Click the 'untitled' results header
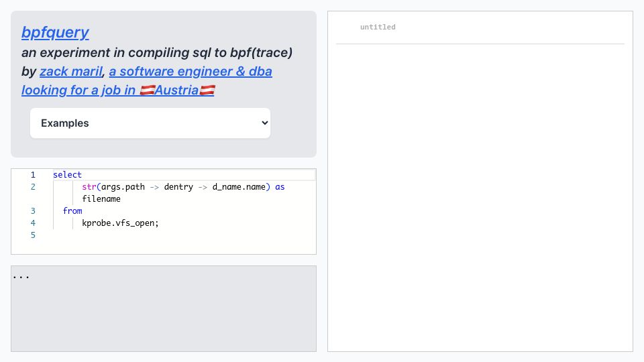Viewport: 644px width, 362px height. point(378,27)
